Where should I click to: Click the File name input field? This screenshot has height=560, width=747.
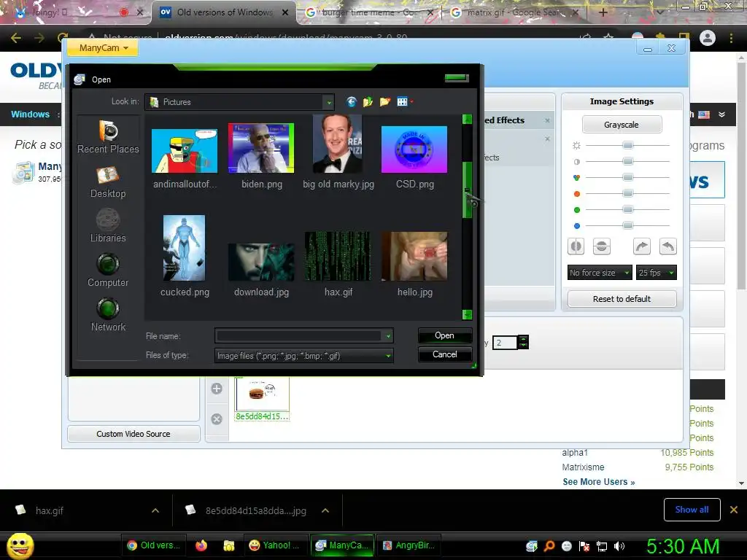tap(299, 336)
